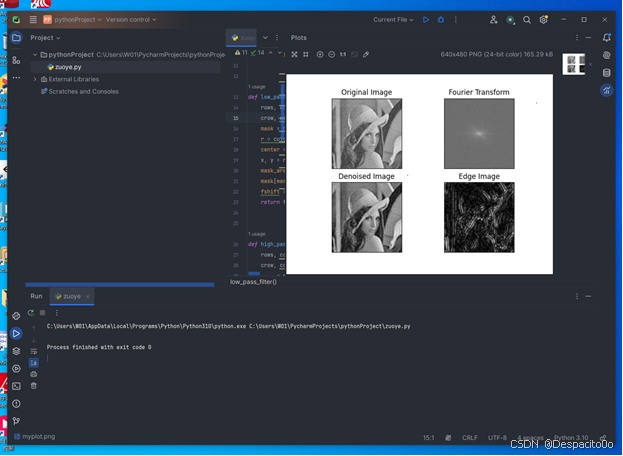The height and width of the screenshot is (456, 623).
Task: Open the Git version control sidebar icon
Action: click(x=16, y=421)
